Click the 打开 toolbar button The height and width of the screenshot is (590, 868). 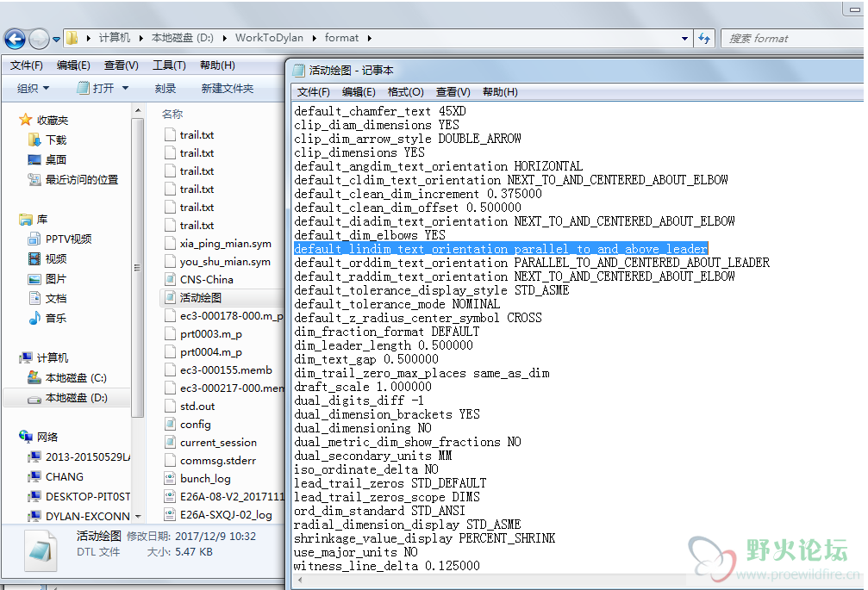(x=97, y=88)
